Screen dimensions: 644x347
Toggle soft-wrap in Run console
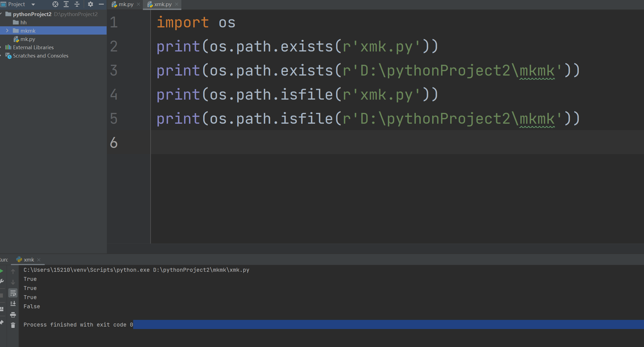pos(13,293)
